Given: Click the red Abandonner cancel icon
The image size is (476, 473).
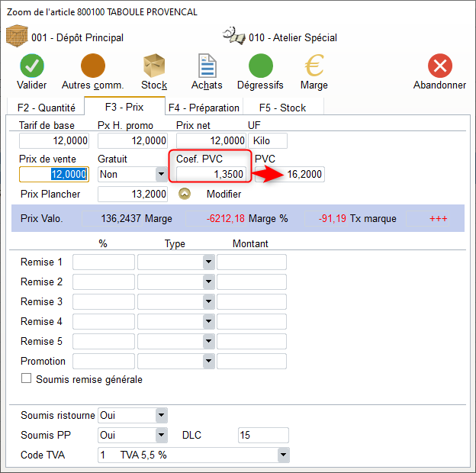Looking at the screenshot, I should [439, 66].
